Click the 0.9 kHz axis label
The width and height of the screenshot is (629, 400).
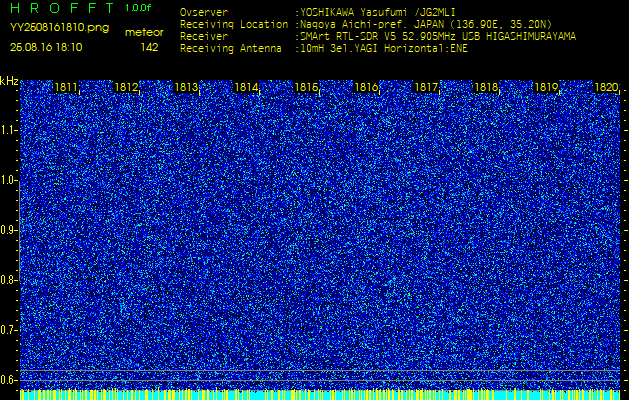pos(9,230)
